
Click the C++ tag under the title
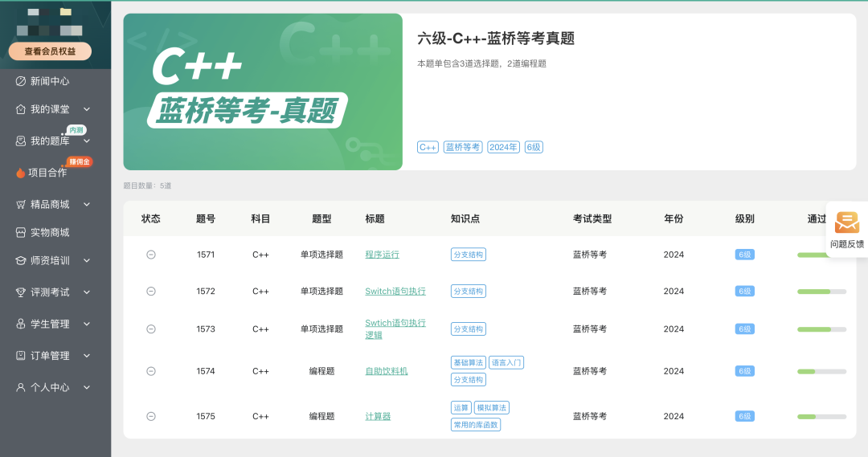[428, 147]
